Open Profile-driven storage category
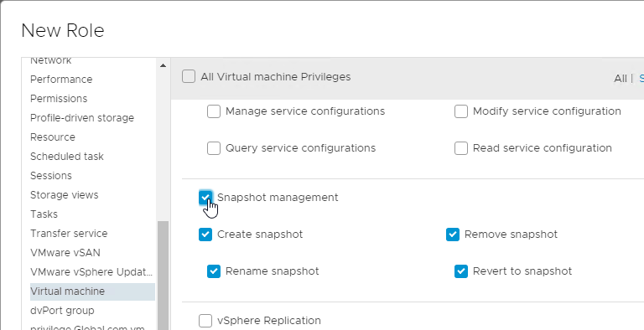The width and height of the screenshot is (644, 330). (x=82, y=118)
